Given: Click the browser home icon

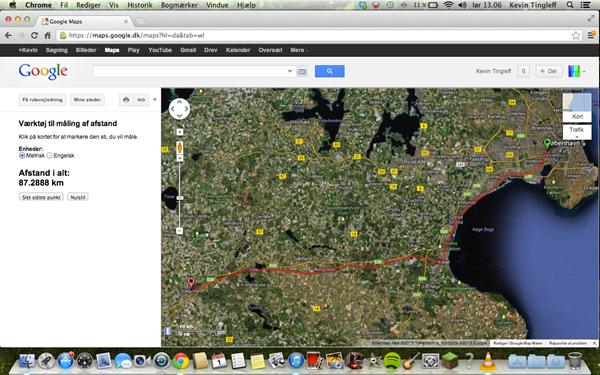Looking at the screenshot, I should pyautogui.click(x=47, y=35).
